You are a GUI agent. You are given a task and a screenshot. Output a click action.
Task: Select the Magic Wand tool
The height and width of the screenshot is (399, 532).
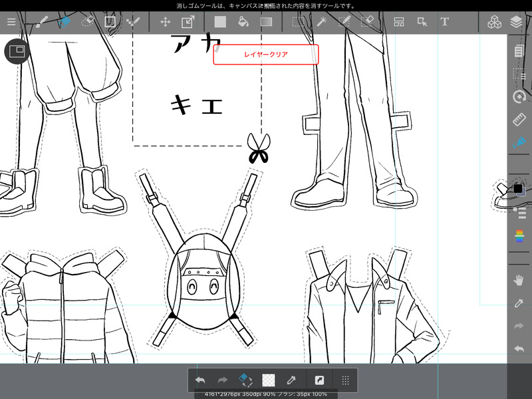pyautogui.click(x=321, y=22)
